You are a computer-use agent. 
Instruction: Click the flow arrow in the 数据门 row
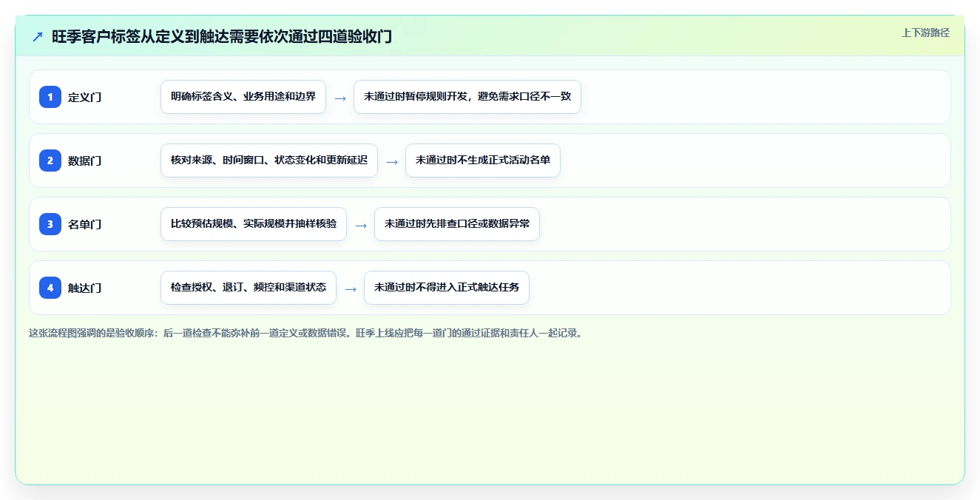392,161
